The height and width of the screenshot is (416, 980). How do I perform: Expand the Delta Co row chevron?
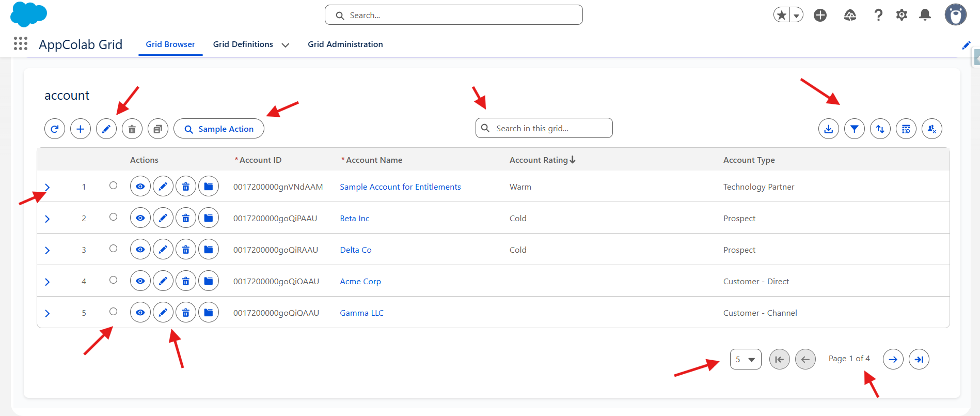[x=48, y=250]
